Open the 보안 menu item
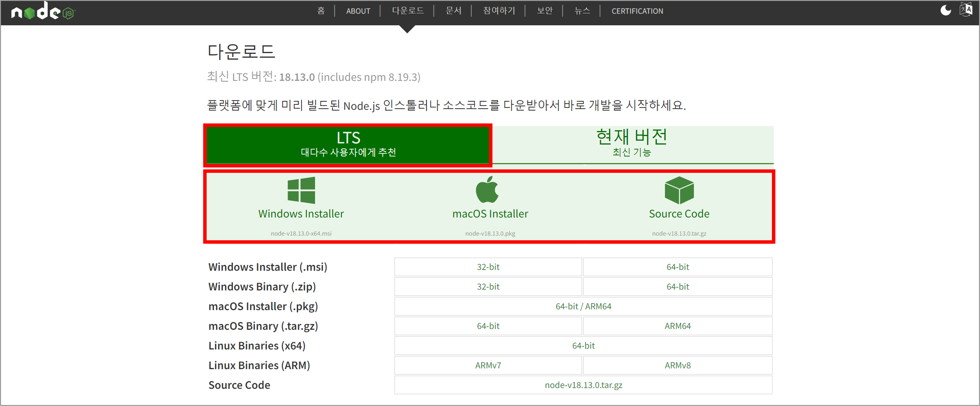This screenshot has height=406, width=980. 544,11
